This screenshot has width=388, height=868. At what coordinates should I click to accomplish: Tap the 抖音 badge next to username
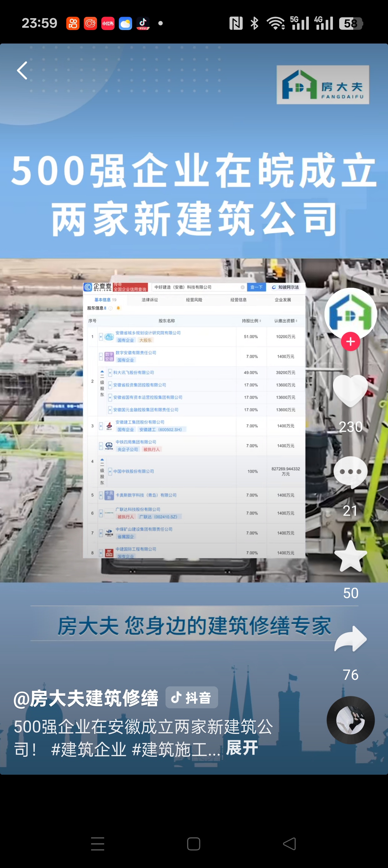[191, 697]
